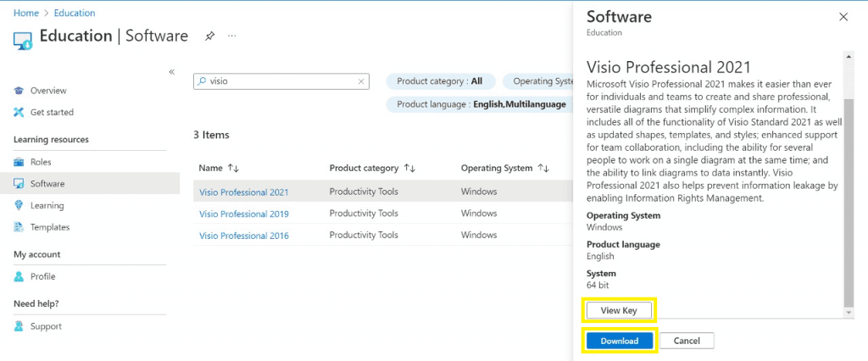Screen dimensions: 868x361
Task: Open the Product language filter
Action: tap(481, 103)
